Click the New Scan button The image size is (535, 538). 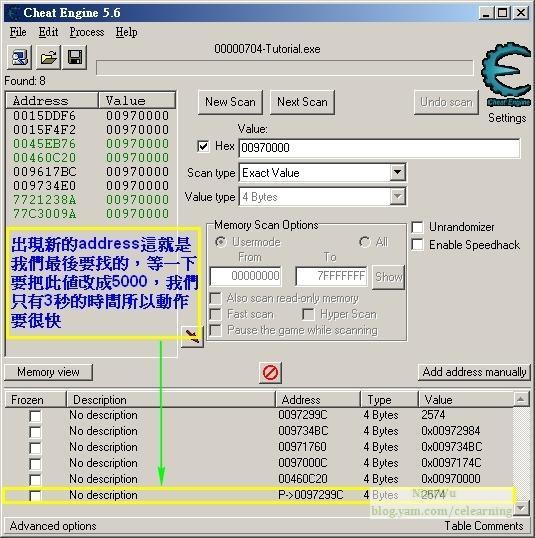(230, 102)
